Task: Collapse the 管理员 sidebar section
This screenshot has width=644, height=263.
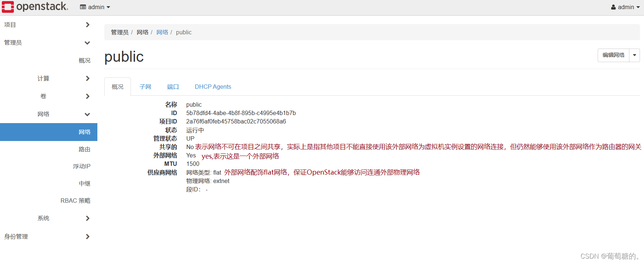Action: click(49, 43)
